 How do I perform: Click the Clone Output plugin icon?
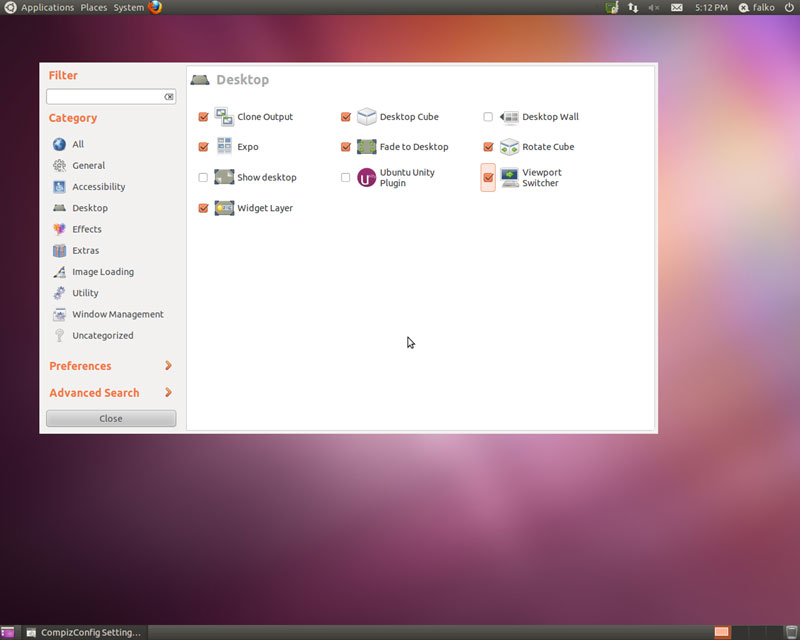point(224,117)
